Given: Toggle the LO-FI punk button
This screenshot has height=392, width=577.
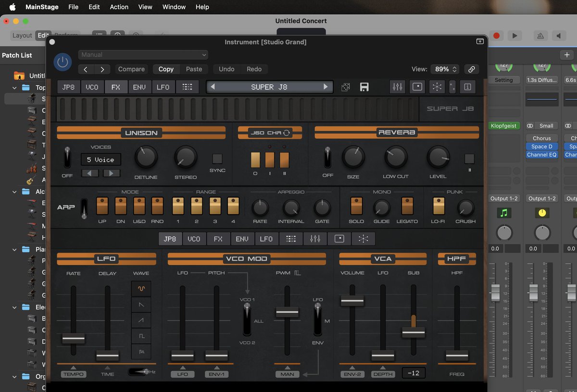Looking at the screenshot, I should pyautogui.click(x=439, y=206).
